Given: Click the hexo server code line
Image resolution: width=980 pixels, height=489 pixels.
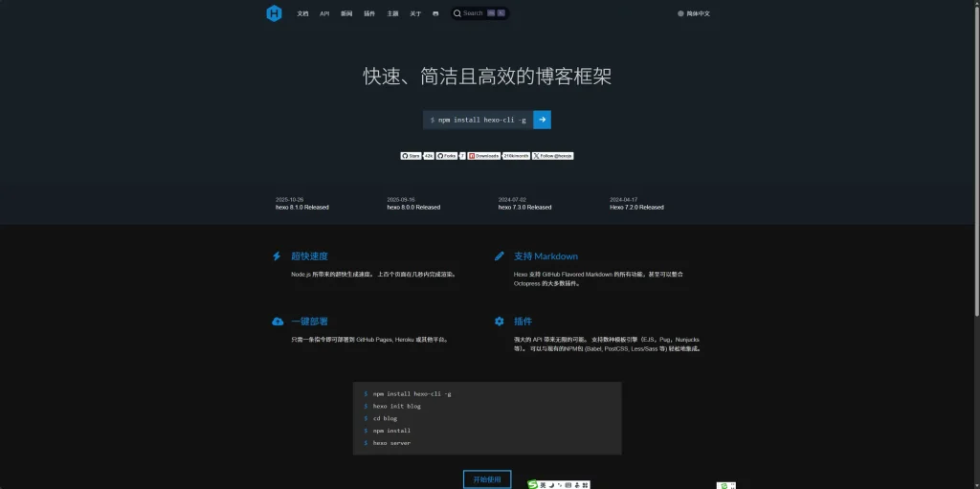Looking at the screenshot, I should click(x=391, y=443).
